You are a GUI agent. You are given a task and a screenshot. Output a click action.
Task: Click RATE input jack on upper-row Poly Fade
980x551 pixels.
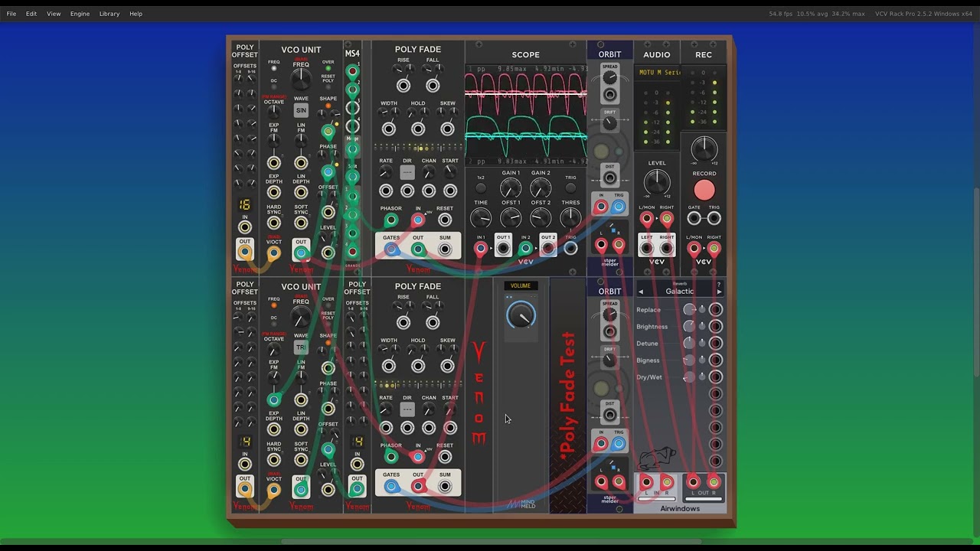pos(386,191)
